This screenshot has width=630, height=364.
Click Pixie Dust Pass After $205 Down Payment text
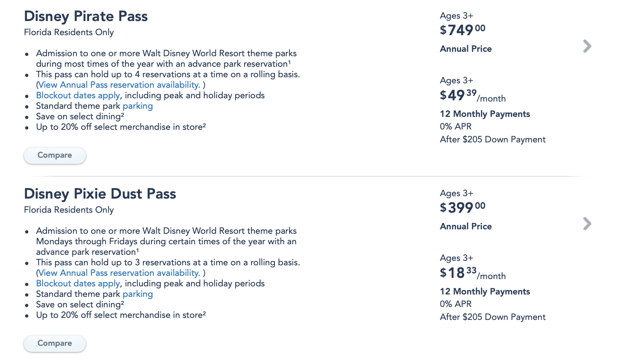[493, 317]
